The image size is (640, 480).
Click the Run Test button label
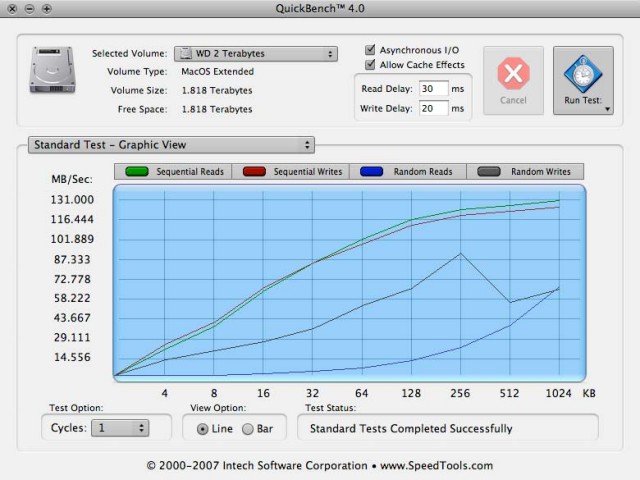click(583, 100)
